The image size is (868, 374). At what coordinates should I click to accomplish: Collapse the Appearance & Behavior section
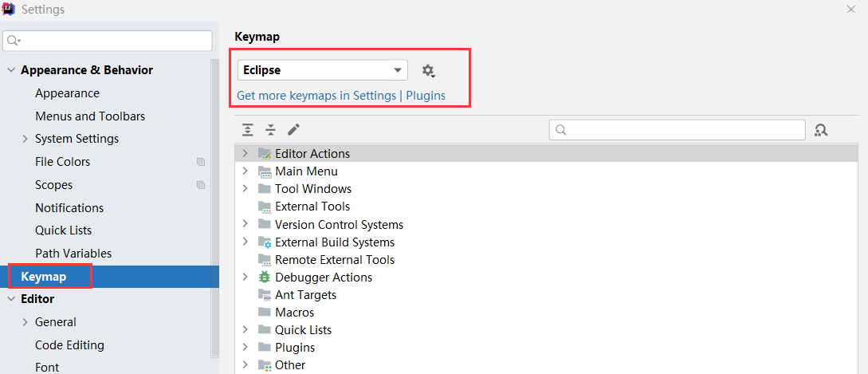pyautogui.click(x=11, y=70)
